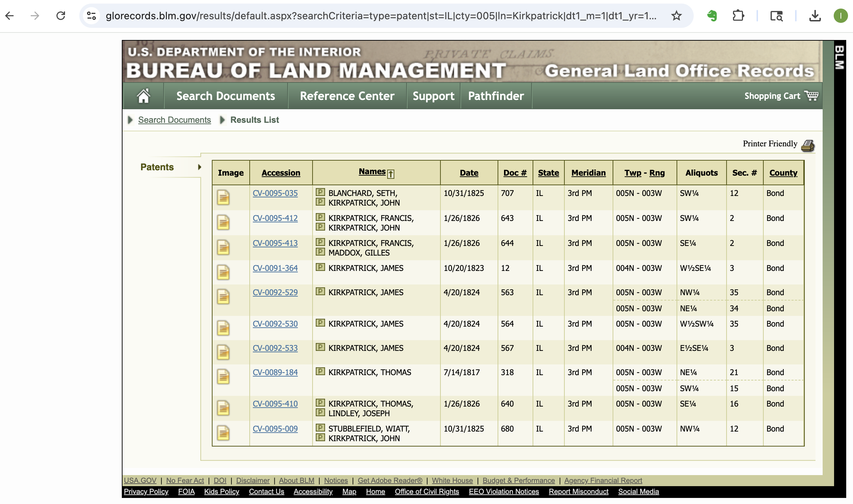Screen dimensions: 853x504
Task: Reload the page with refresh button
Action: [61, 16]
